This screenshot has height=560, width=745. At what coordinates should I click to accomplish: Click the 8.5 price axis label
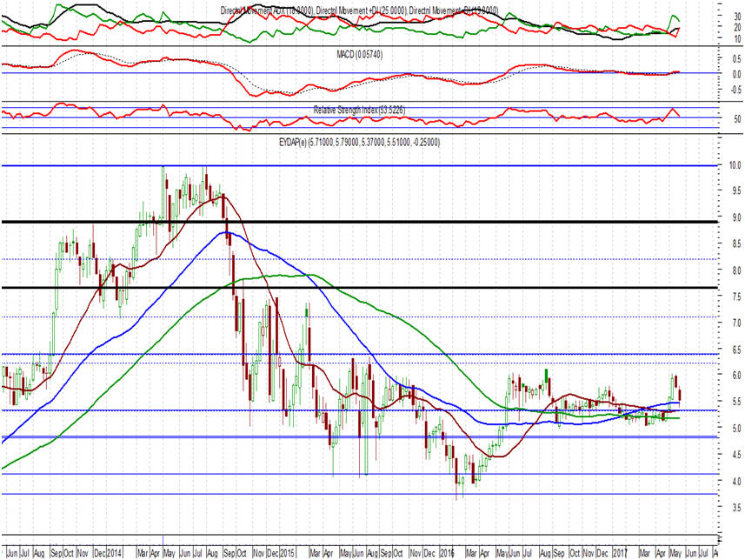(x=737, y=243)
